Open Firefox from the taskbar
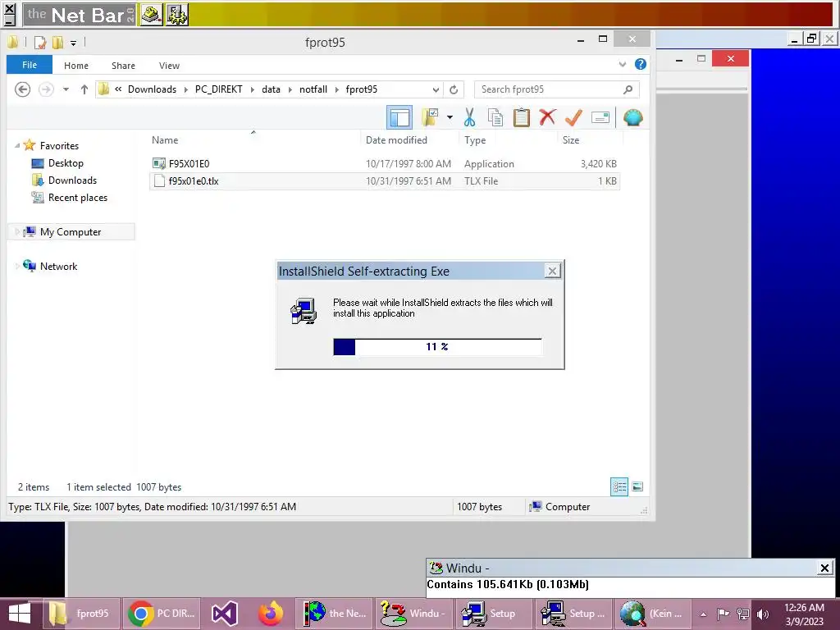 271,614
